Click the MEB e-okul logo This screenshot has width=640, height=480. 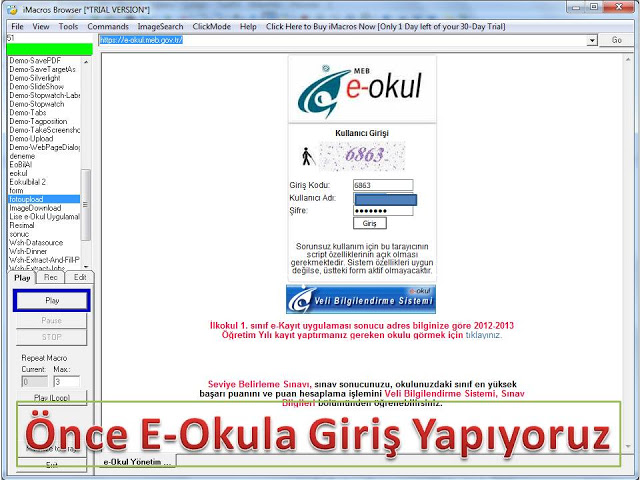(x=362, y=90)
